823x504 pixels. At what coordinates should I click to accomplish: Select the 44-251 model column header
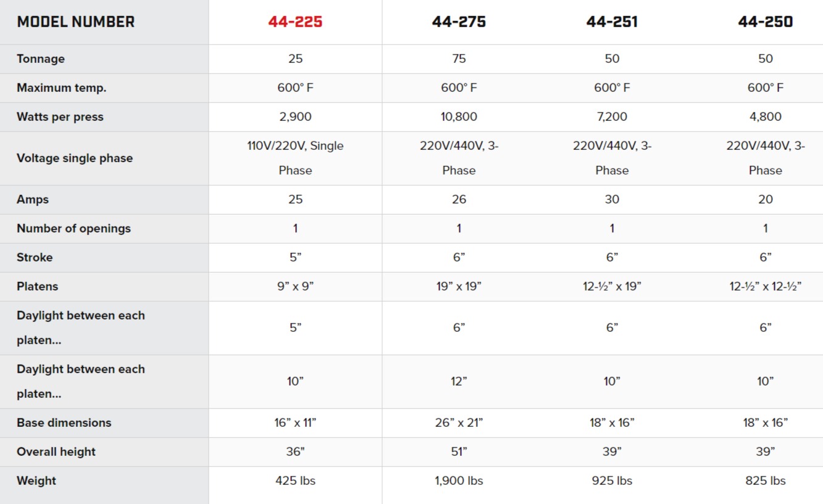point(612,22)
